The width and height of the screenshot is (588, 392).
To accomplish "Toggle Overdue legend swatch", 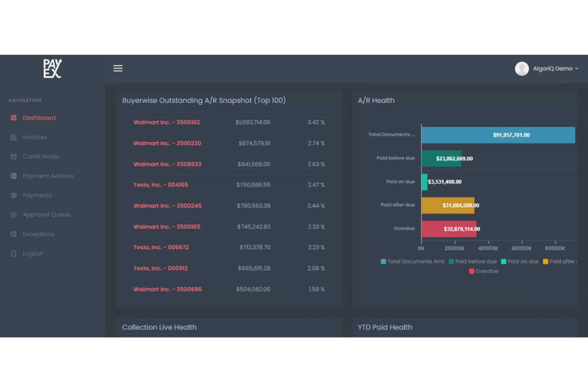I will coord(472,271).
